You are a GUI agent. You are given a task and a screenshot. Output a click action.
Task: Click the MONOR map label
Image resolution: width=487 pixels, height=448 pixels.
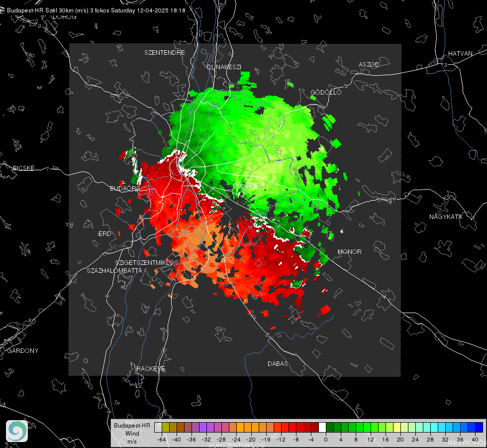pyautogui.click(x=349, y=251)
